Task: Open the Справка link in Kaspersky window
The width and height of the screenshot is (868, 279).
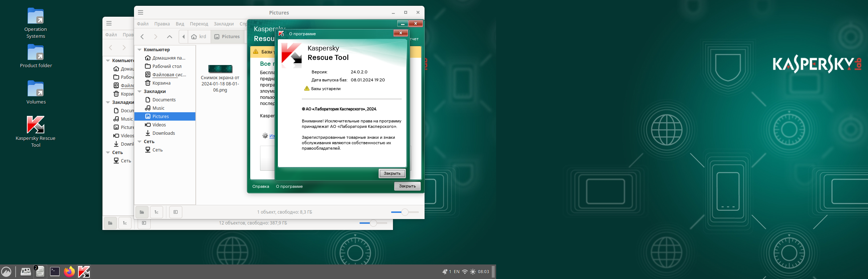Action: (261, 187)
